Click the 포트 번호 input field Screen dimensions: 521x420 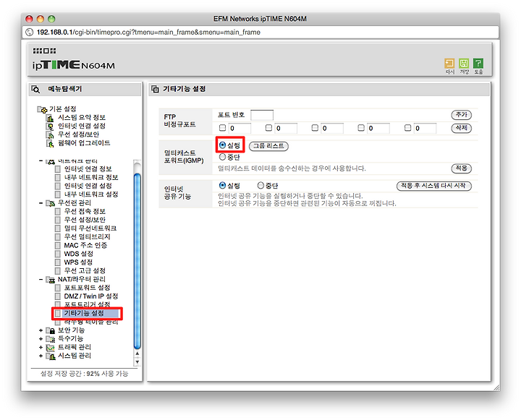(262, 115)
